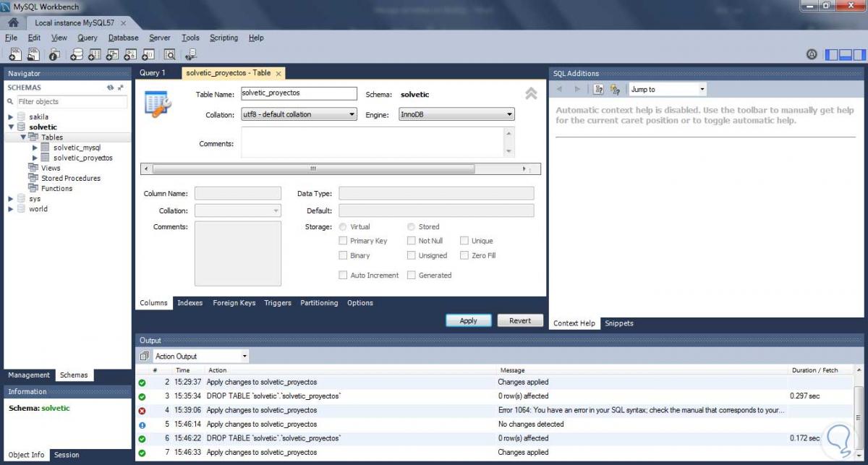Expand the sakila schema tree node

pyautogui.click(x=11, y=116)
